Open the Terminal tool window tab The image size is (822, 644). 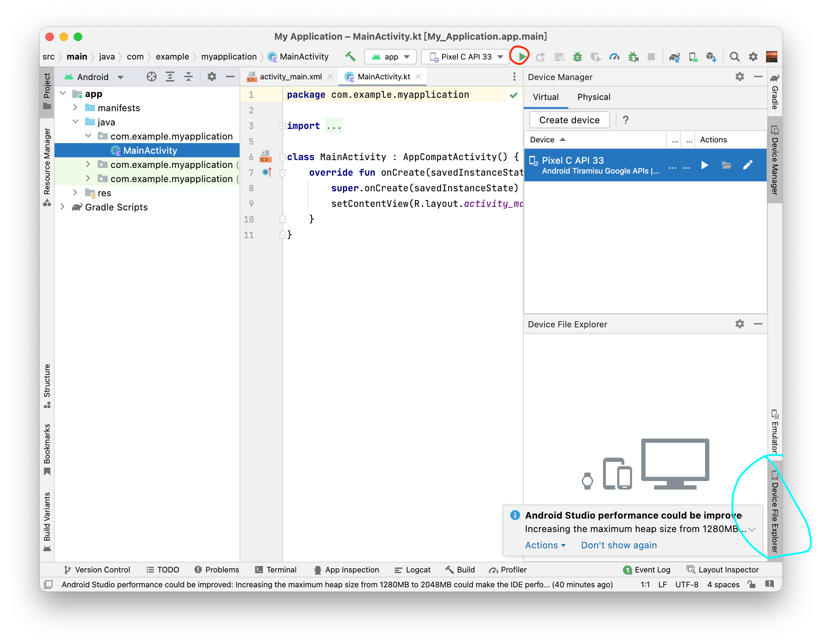[276, 569]
